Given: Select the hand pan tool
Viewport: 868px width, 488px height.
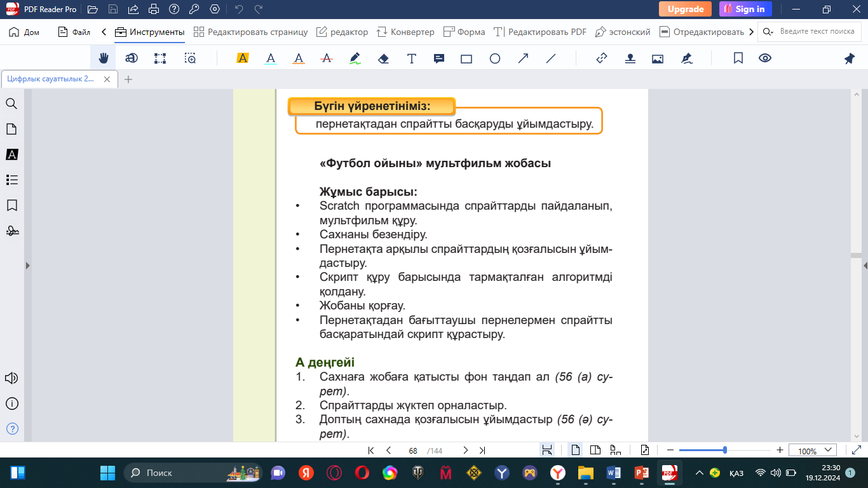Looking at the screenshot, I should 103,58.
